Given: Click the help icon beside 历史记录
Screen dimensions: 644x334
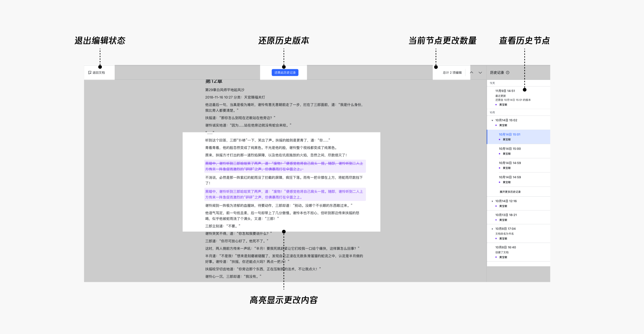Looking at the screenshot, I should [508, 73].
